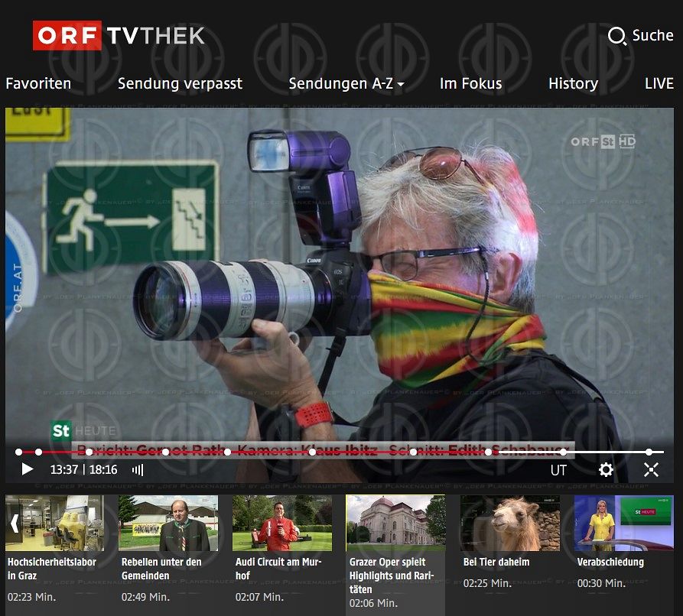Enter fullscreen mode with the arrows icon
The image size is (683, 616).
coord(651,470)
